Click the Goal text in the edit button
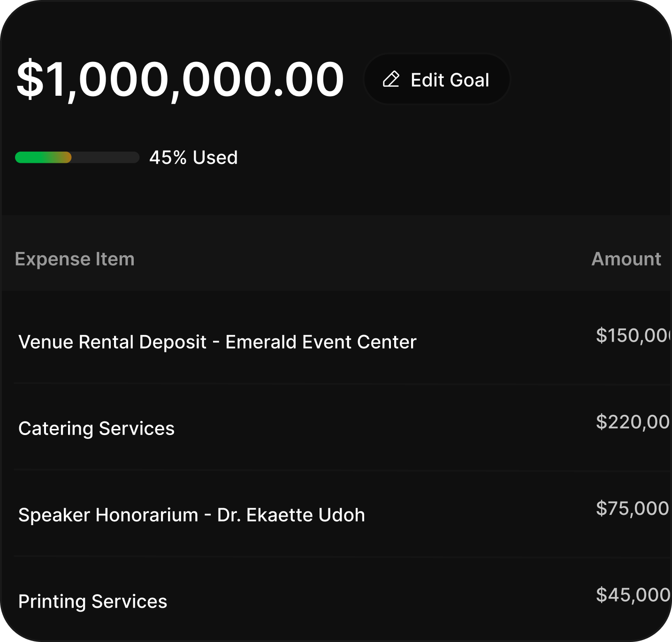Viewport: 672px width, 642px height. pyautogui.click(x=469, y=80)
